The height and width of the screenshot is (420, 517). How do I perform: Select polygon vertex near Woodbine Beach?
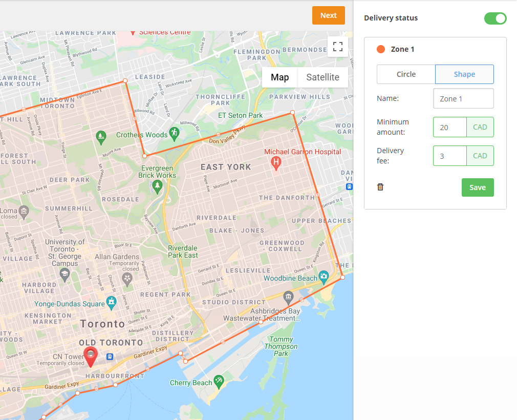tap(342, 277)
